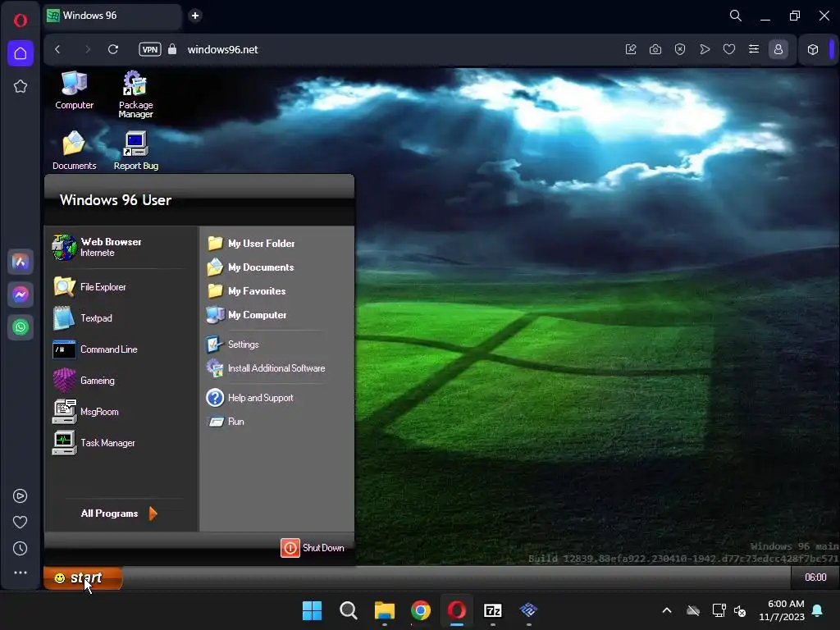Click the Windows 96 taskbar clock
Screen dimensions: 840x630
point(815,577)
